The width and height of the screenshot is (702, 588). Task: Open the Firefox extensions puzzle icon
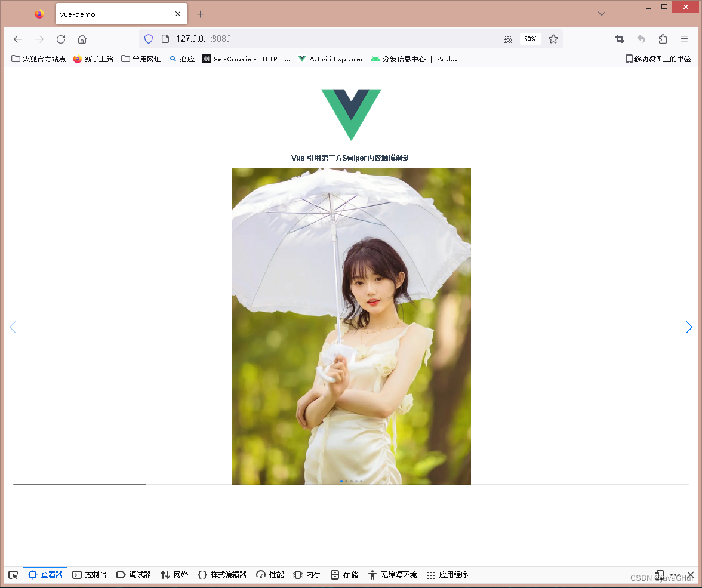[663, 39]
